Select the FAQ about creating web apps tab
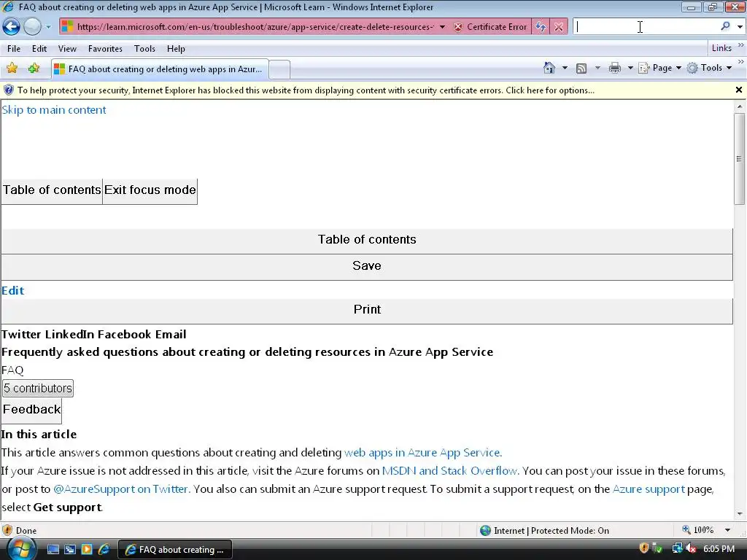This screenshot has height=560, width=747. pos(160,69)
